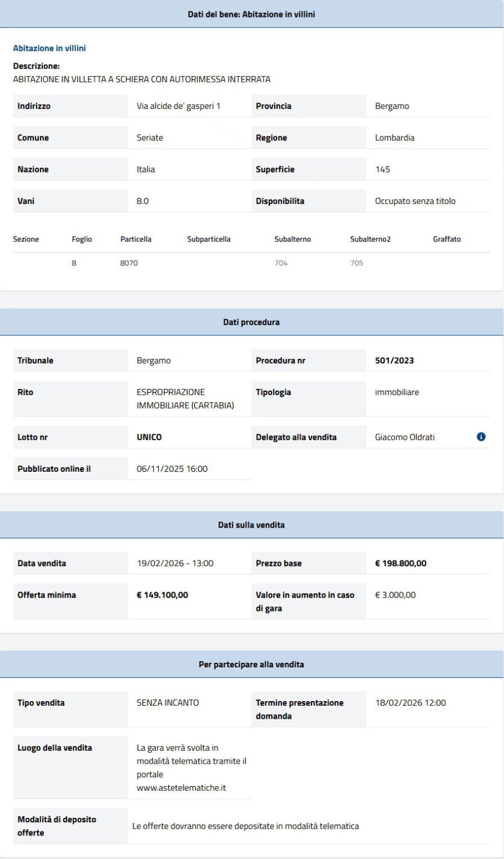Click the 'Graffato' column header
This screenshot has height=859, width=504.
(447, 239)
